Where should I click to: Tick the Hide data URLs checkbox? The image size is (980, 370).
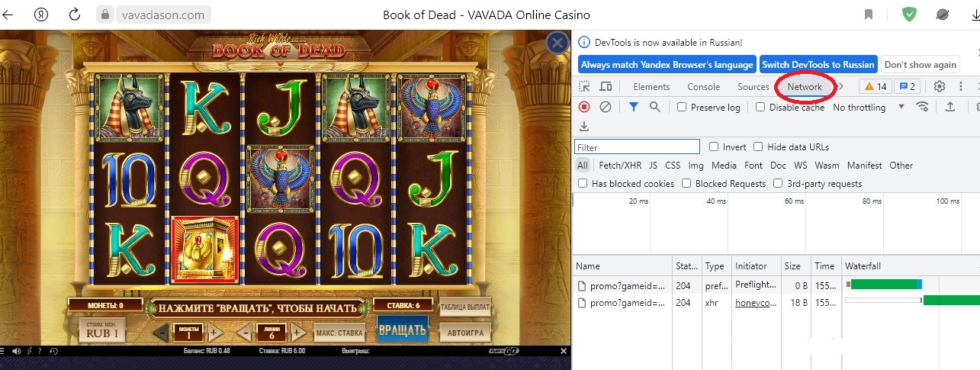758,147
